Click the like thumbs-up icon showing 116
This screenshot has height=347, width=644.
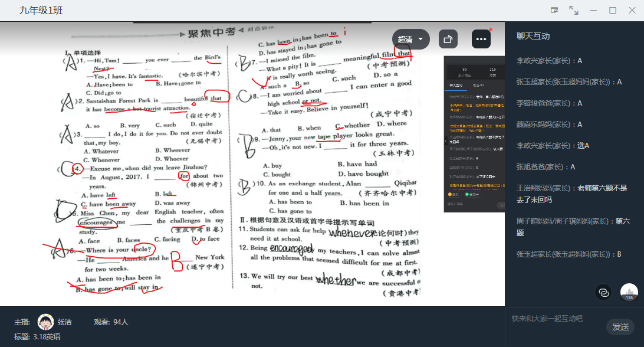(629, 292)
